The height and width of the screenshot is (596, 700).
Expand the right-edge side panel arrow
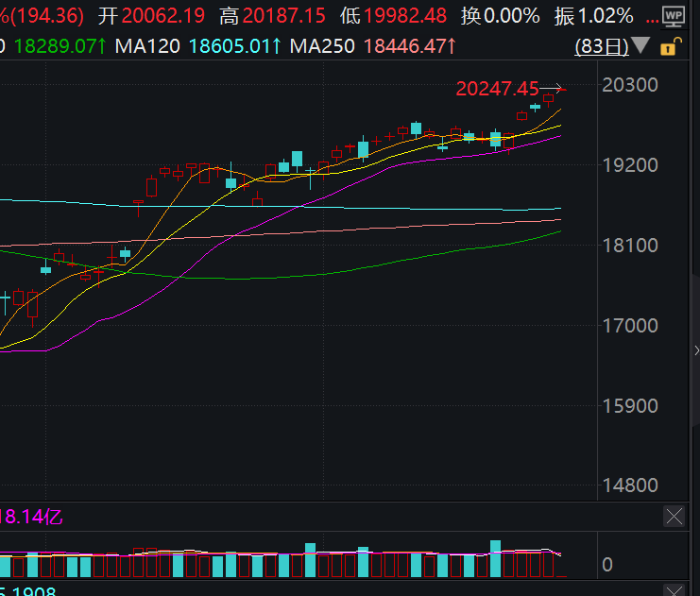[x=696, y=350]
